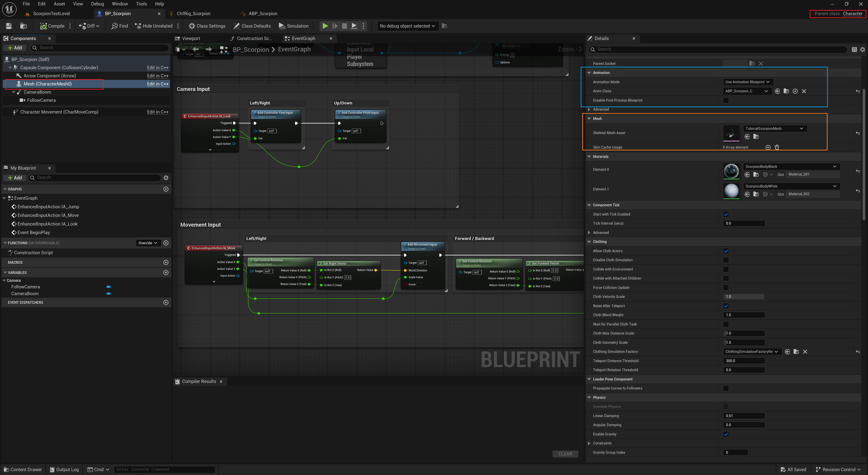Click the CLEAR button in Compiler Results
868x475 pixels.
pos(565,454)
